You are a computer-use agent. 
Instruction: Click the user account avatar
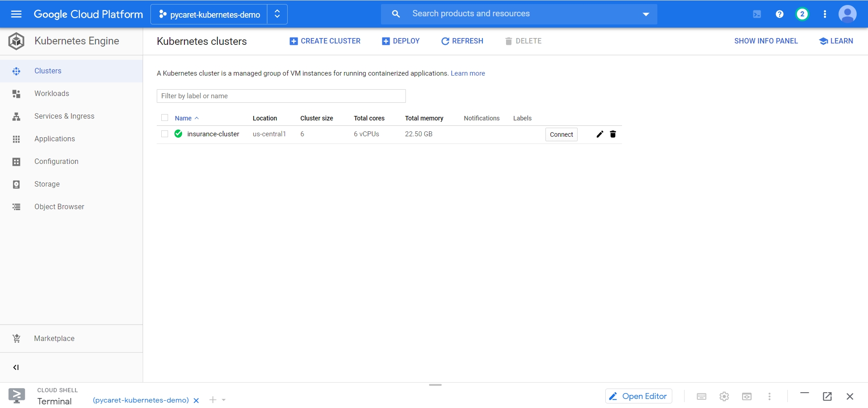847,14
